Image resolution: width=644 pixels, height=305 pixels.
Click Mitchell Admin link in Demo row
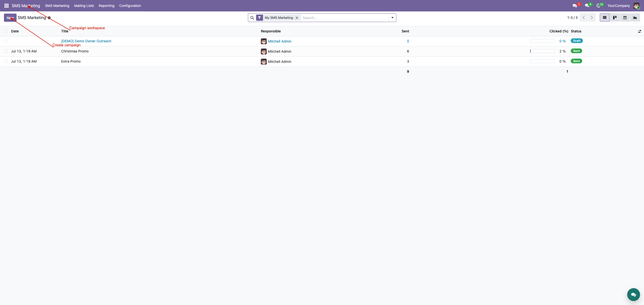(x=279, y=41)
